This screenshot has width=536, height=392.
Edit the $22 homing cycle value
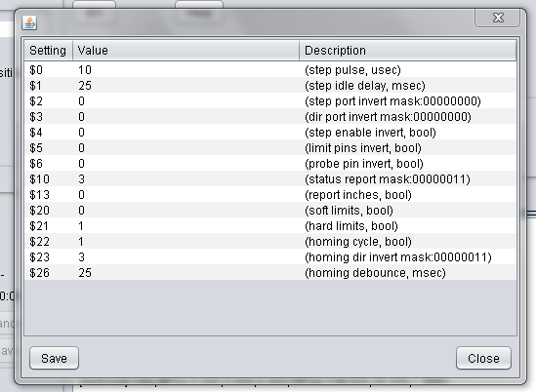pyautogui.click(x=186, y=242)
